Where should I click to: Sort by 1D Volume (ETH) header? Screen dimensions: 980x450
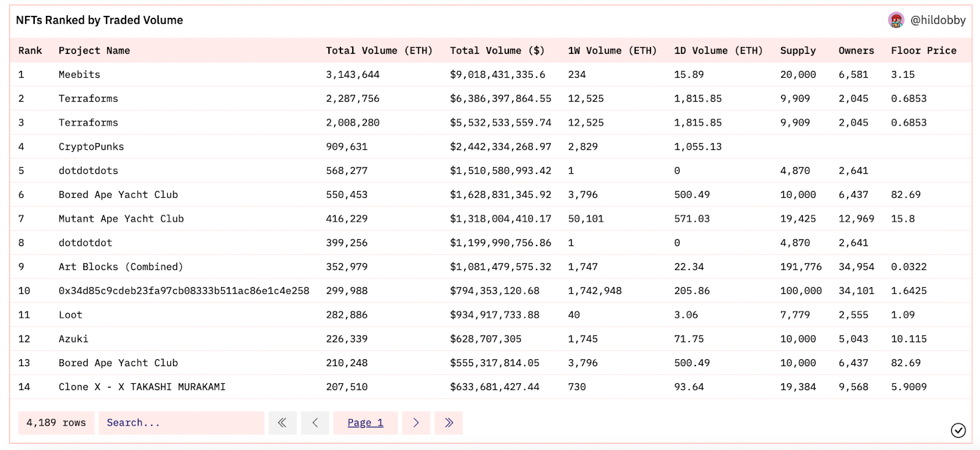coord(718,51)
